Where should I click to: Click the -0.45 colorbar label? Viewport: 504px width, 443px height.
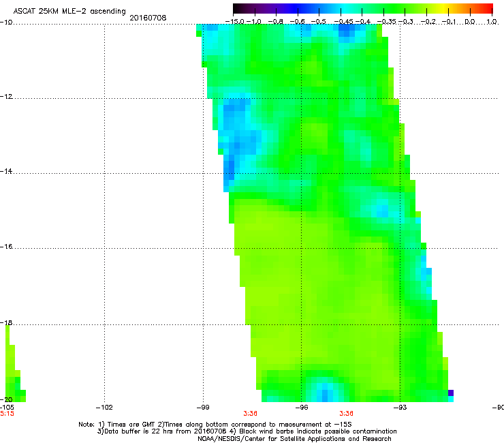click(344, 22)
